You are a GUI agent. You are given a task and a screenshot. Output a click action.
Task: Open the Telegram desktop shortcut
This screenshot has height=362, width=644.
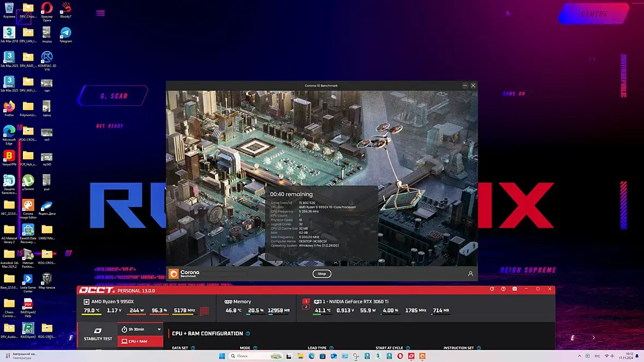click(65, 35)
